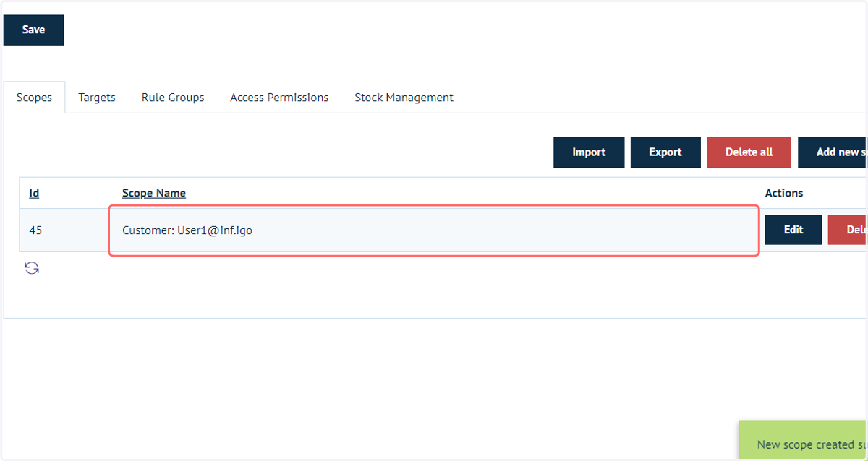This screenshot has height=461, width=868.
Task: Open the Stock Management tab
Action: coord(404,98)
